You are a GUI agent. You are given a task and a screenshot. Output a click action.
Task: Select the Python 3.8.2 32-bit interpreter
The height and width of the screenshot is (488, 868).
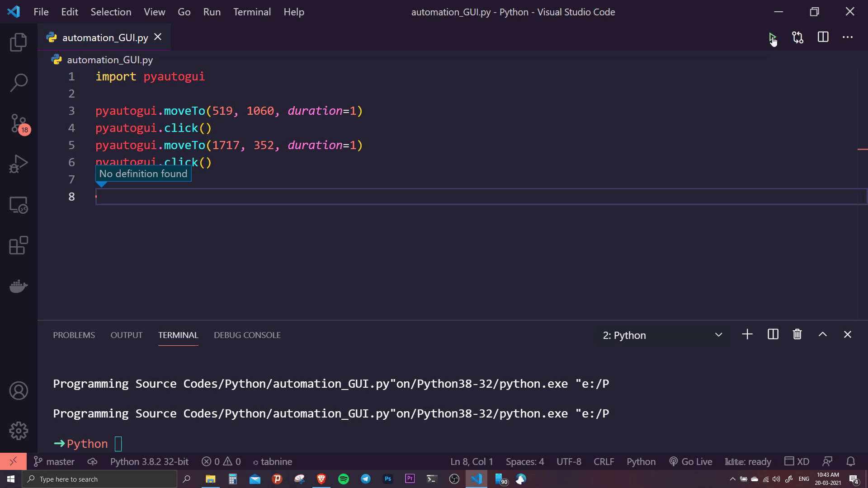tap(149, 461)
